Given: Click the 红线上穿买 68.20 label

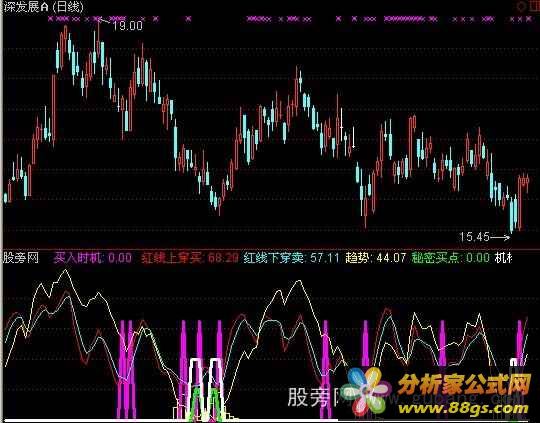Looking at the screenshot, I should tap(190, 258).
